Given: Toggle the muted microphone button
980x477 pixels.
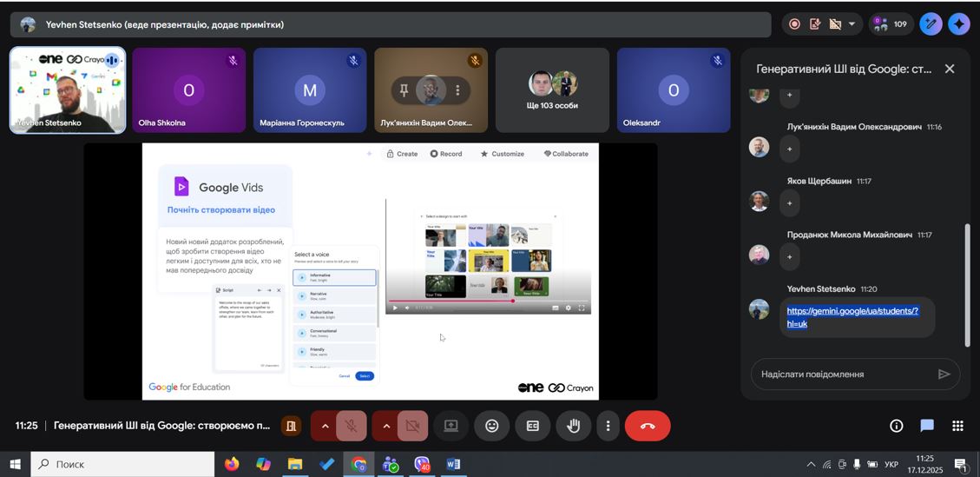Looking at the screenshot, I should pyautogui.click(x=352, y=426).
